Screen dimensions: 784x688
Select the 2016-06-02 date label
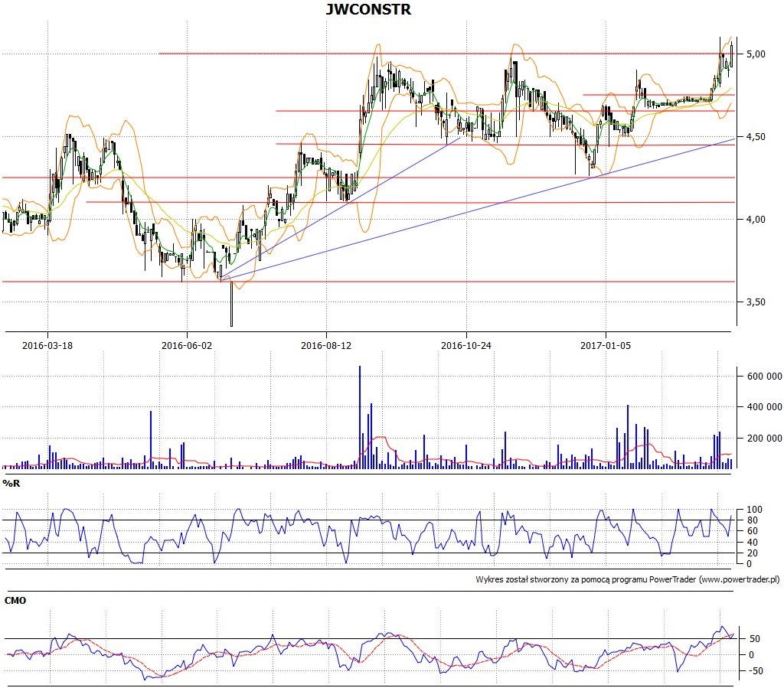click(187, 345)
